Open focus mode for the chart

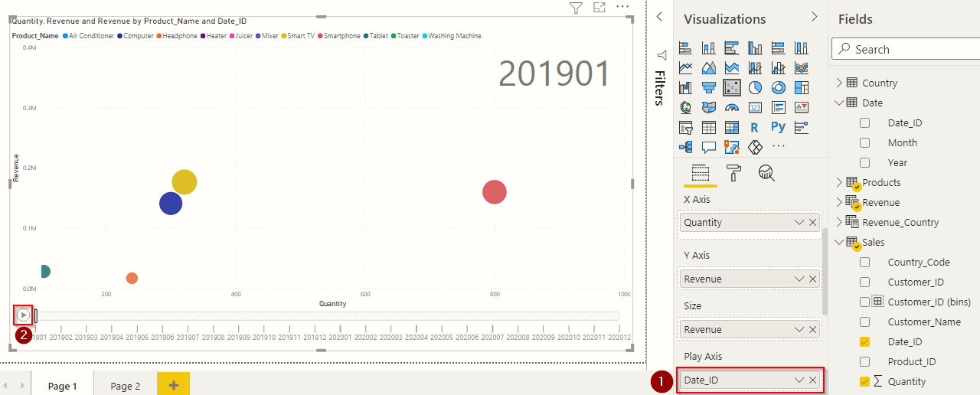click(x=599, y=8)
